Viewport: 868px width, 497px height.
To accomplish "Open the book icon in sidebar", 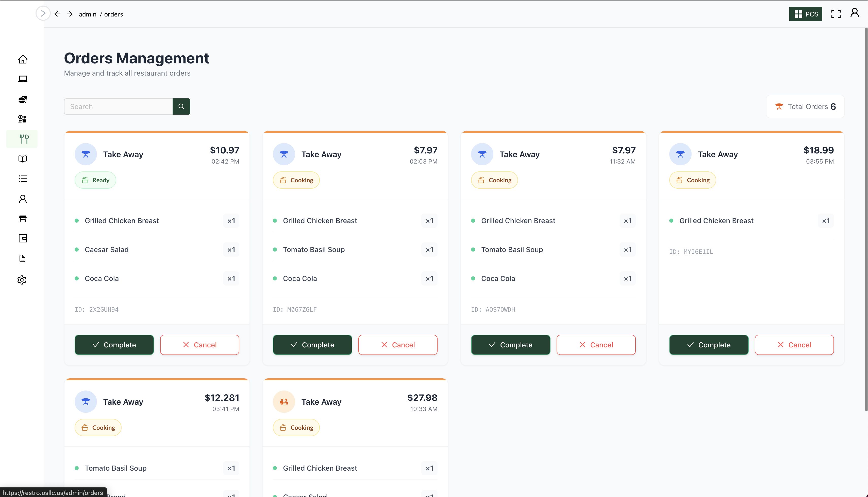I will tap(23, 159).
